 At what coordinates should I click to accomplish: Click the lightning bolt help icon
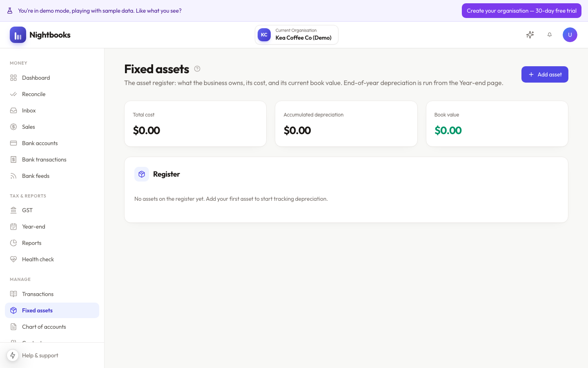tap(13, 355)
